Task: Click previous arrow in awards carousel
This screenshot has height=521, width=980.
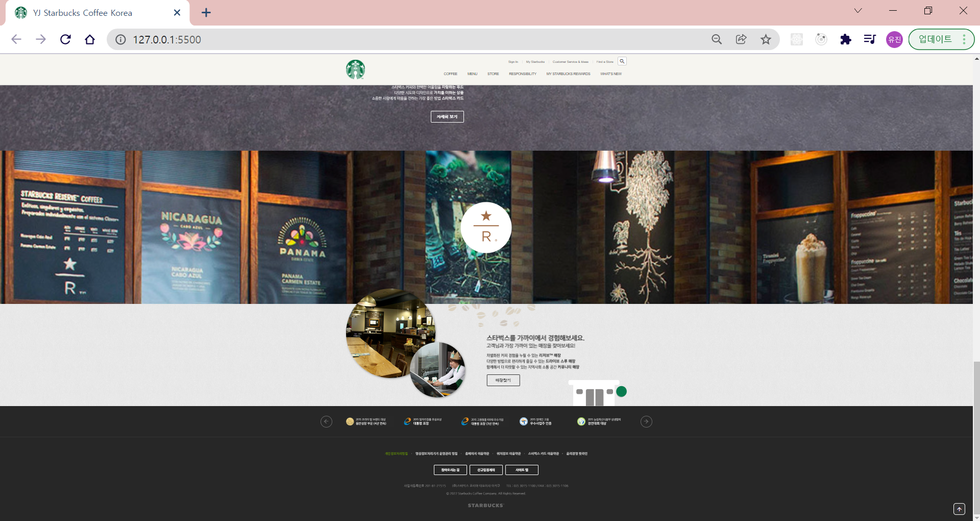Action: tap(326, 421)
